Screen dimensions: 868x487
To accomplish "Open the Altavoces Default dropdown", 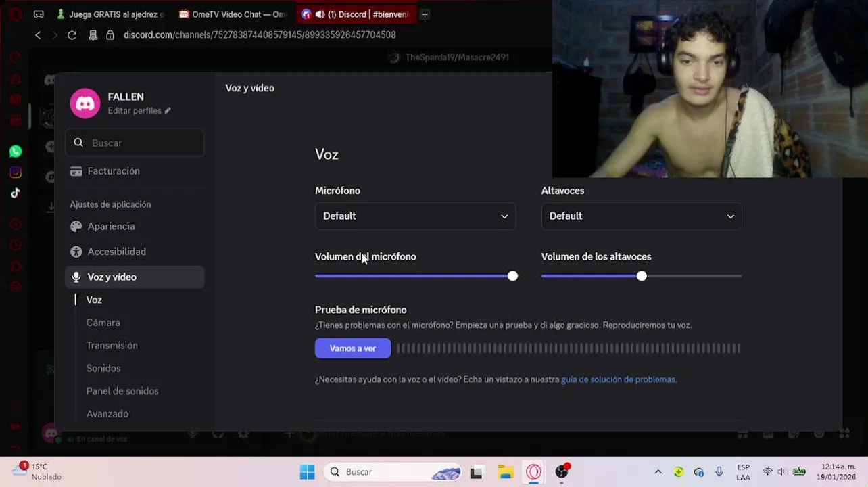I will (642, 216).
